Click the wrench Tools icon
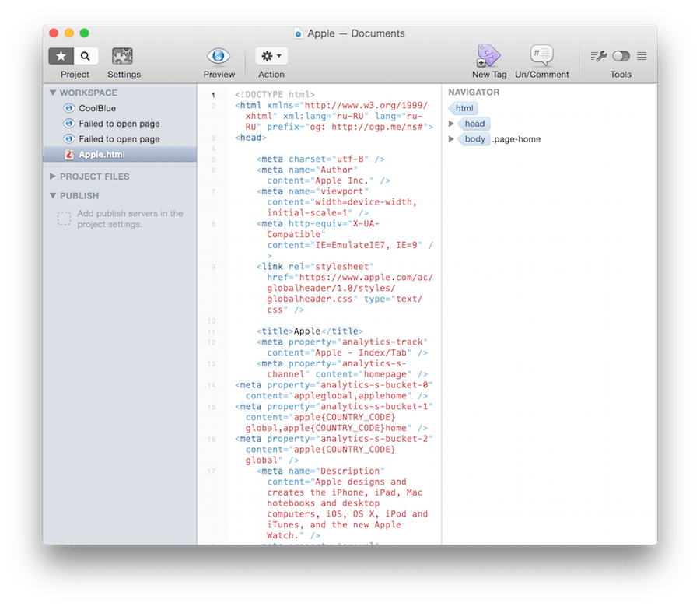The width and height of the screenshot is (700, 606). 599,56
